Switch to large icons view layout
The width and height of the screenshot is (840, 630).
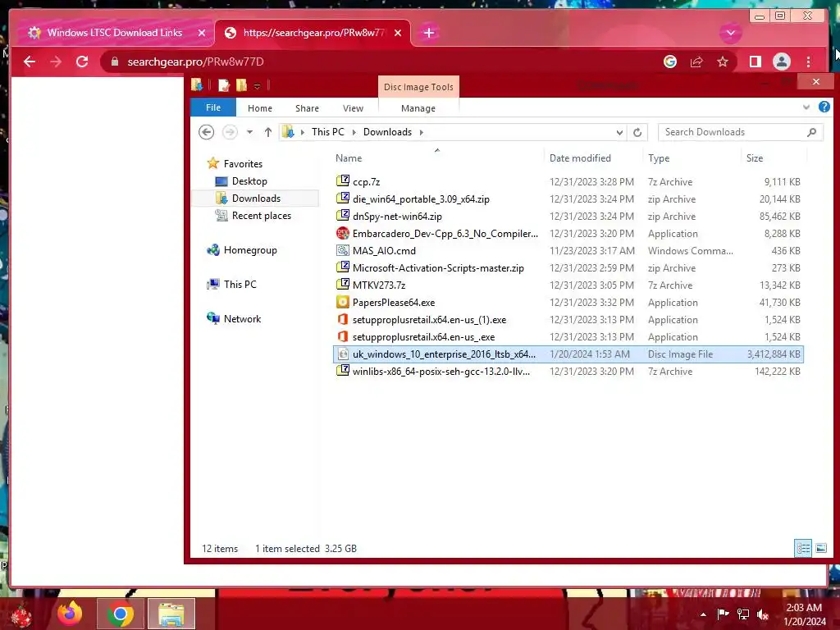tap(820, 548)
